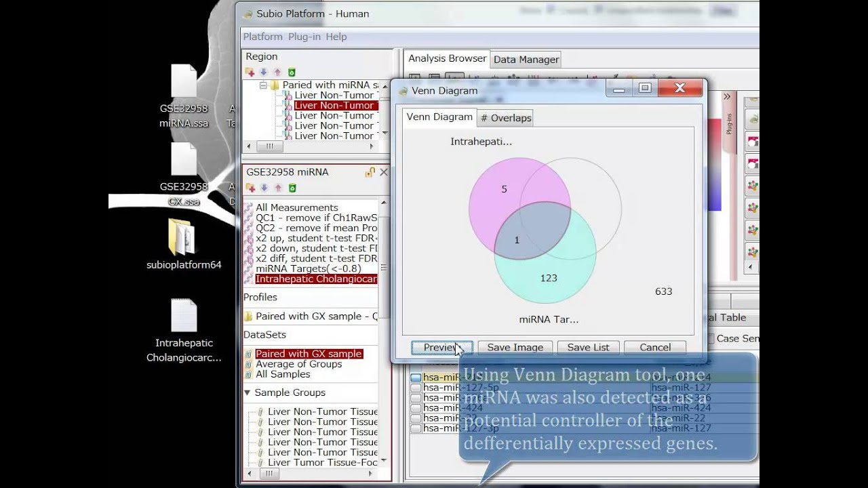The width and height of the screenshot is (868, 488).
Task: Expand Plug-ins sidebar with double chevron
Action: [x=727, y=97]
